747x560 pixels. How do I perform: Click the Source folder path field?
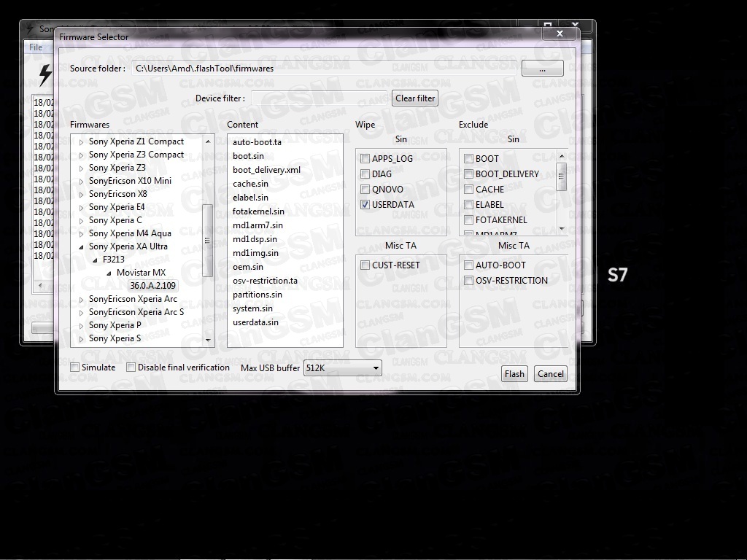324,69
